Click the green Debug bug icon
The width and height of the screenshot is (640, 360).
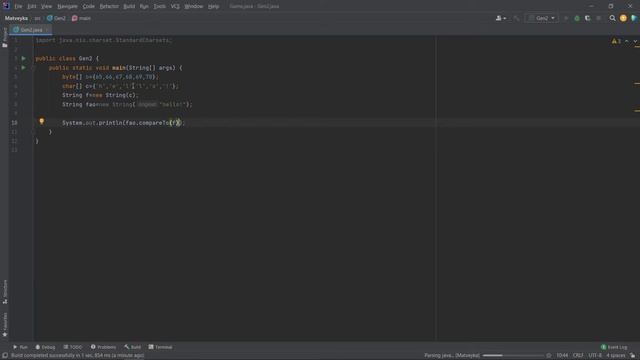577,18
